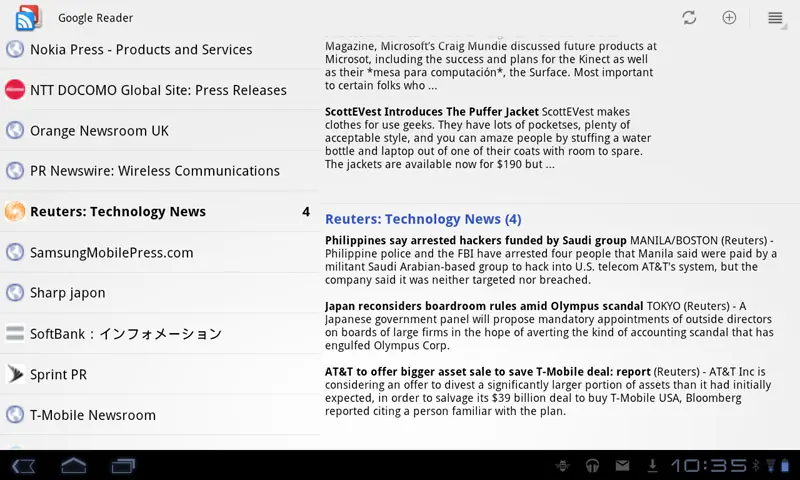Open the mail notification icon
Screen dimensions: 800x480
pos(622,465)
